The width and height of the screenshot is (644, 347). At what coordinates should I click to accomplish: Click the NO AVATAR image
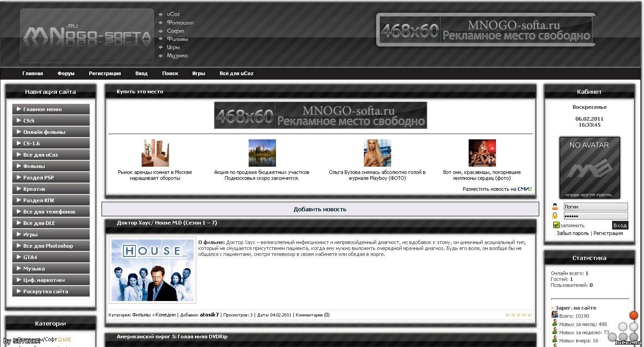[x=589, y=168]
